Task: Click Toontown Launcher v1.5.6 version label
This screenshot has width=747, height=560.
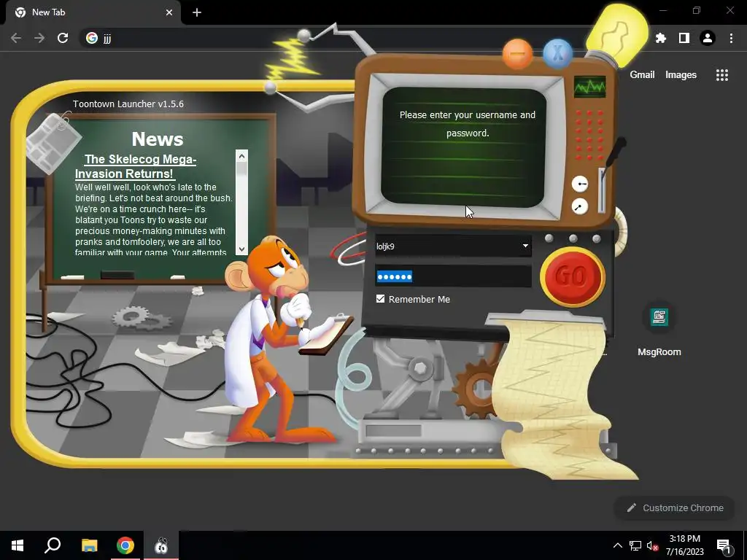Action: pyautogui.click(x=128, y=104)
